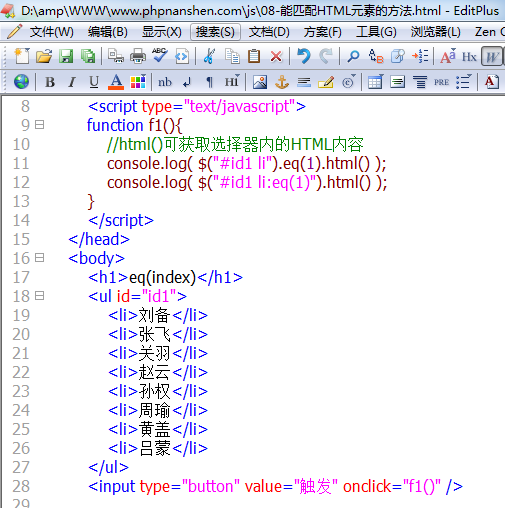Insert a table icon
Image resolution: width=505 pixels, height=508 pixels.
[375, 82]
